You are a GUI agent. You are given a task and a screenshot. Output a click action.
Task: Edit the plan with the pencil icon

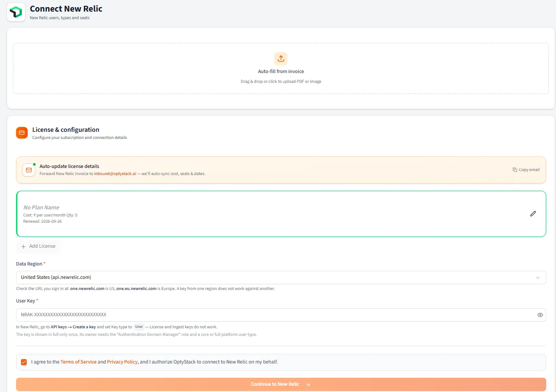pos(533,214)
